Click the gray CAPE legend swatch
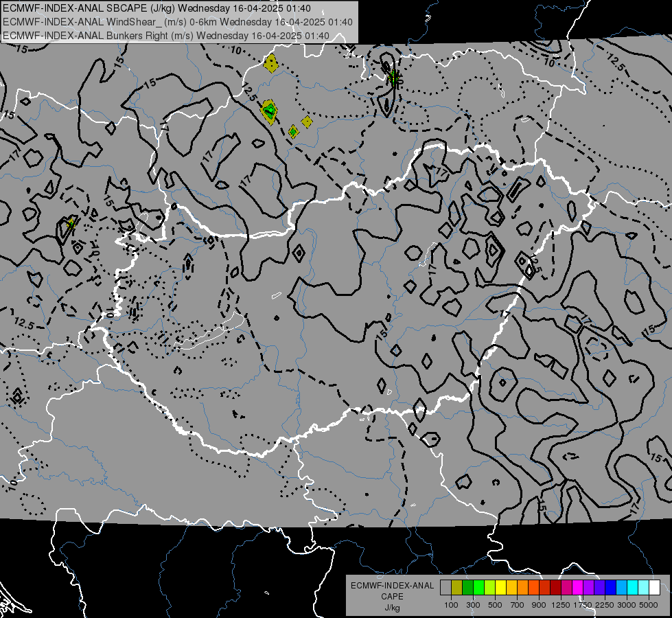The height and width of the screenshot is (618, 672). coord(445,588)
